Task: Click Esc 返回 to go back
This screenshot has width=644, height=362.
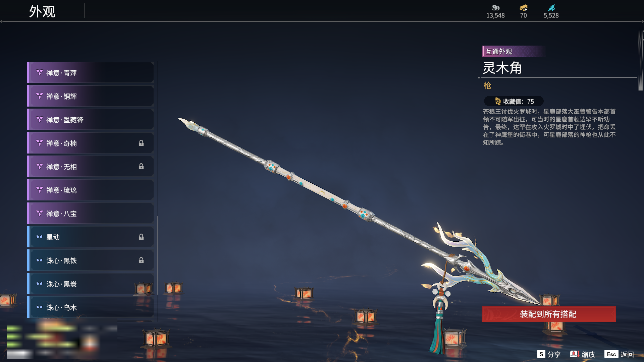Action: (619, 354)
